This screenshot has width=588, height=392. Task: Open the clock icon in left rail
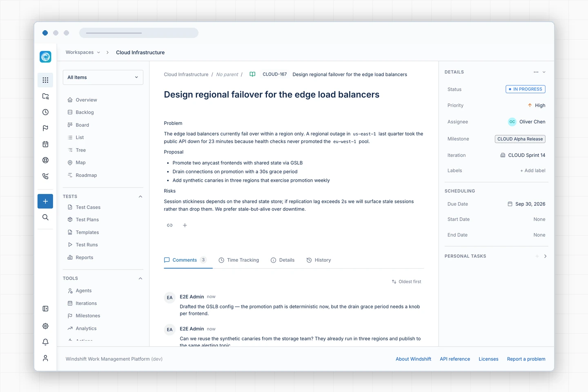point(45,112)
